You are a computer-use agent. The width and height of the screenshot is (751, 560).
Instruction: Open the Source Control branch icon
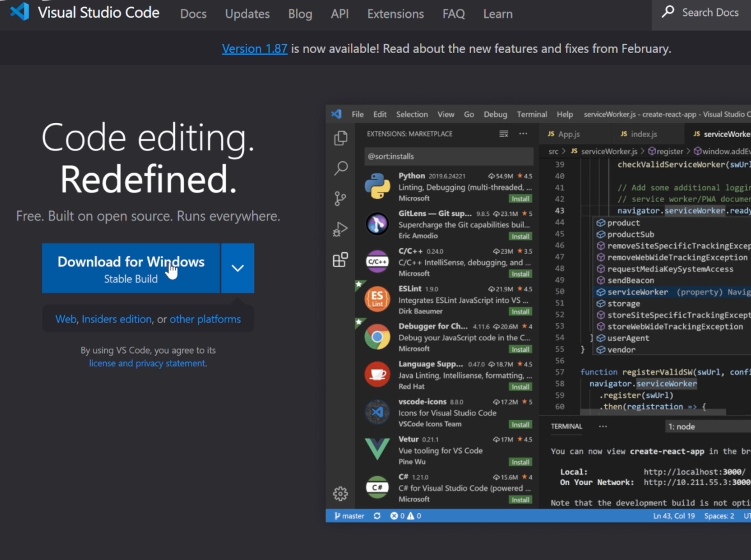(340, 198)
